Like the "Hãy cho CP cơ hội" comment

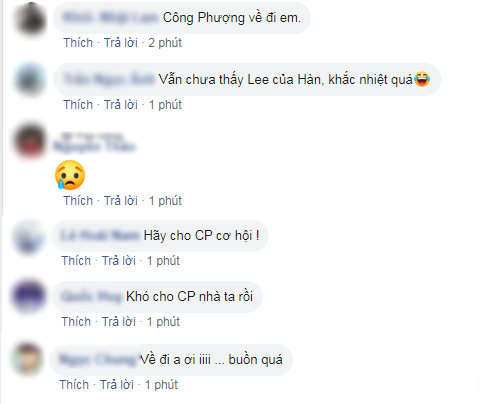pos(76,261)
